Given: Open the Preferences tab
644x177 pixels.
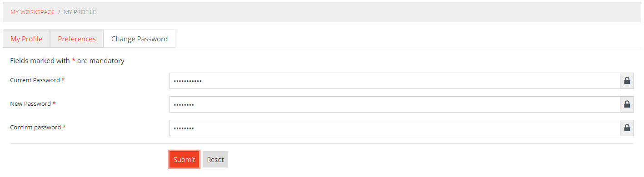Looking at the screenshot, I should (x=77, y=39).
